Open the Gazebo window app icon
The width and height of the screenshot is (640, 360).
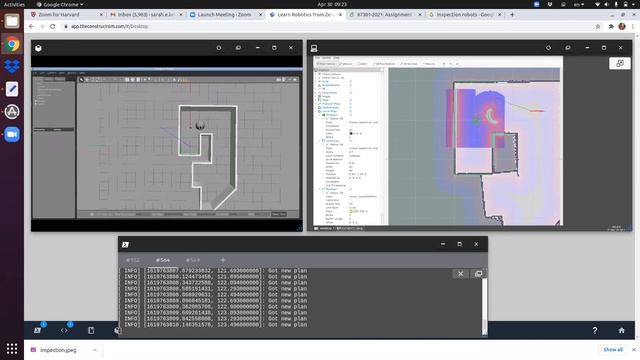[38, 48]
